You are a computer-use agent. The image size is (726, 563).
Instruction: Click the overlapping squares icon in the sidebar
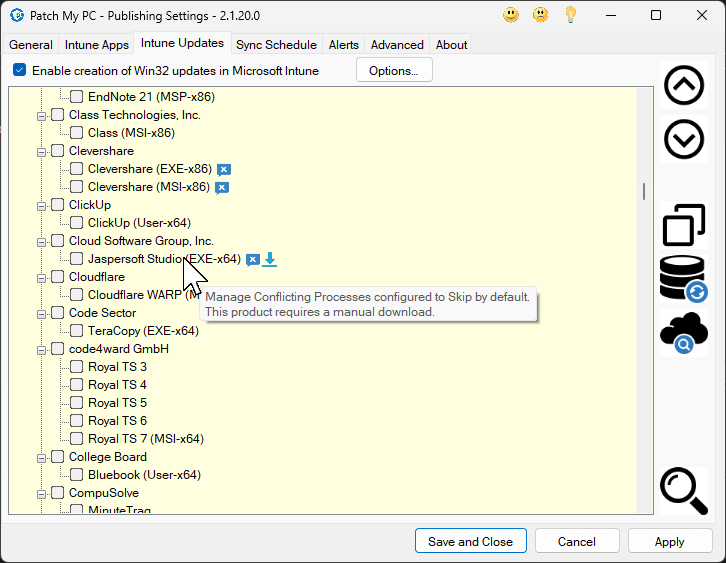click(x=684, y=225)
